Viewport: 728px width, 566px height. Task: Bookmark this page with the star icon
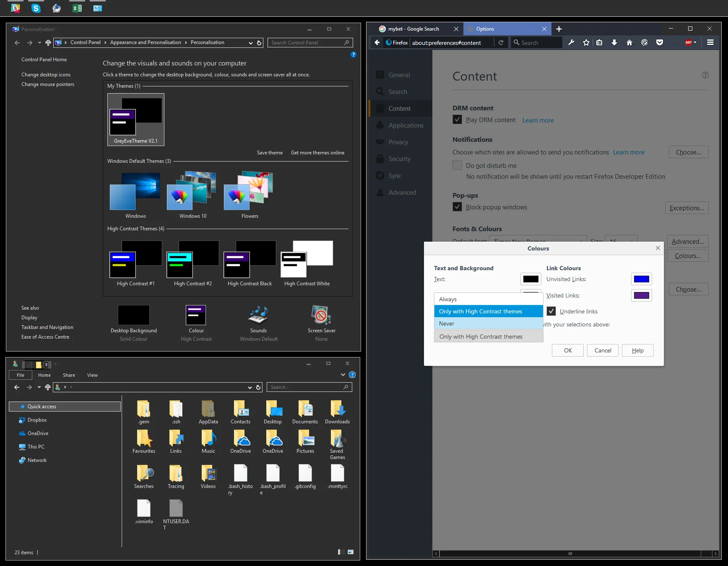pos(586,42)
